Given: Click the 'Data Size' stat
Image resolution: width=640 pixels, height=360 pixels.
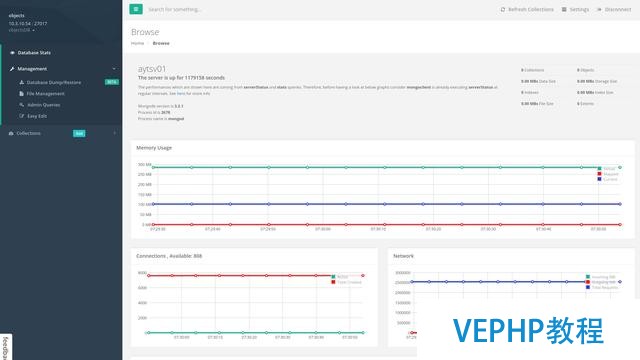Looking at the screenshot, I should pyautogui.click(x=538, y=81).
